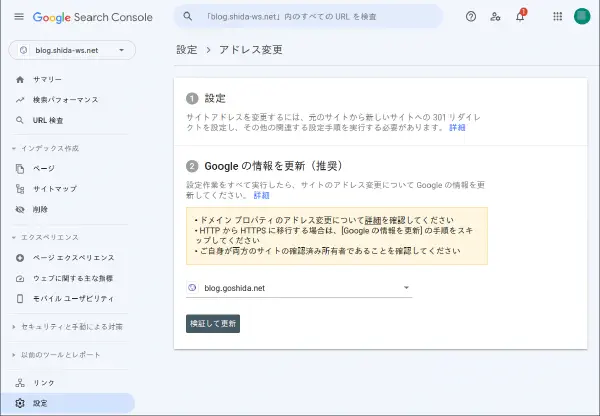Click the links network icon beside リンク
Screen dimensions: 600x416
[x=20, y=383]
